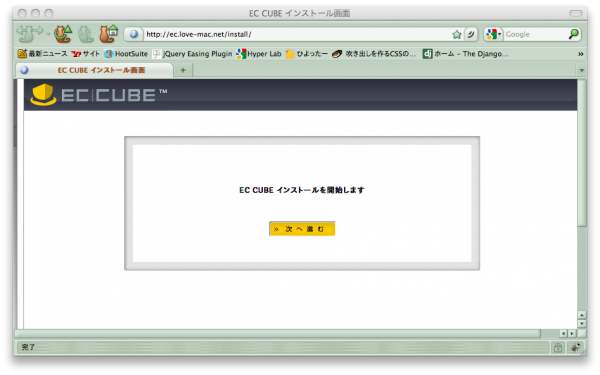Expand the bookmarks overflow chevron
The width and height of the screenshot is (600, 375).
[x=580, y=54]
